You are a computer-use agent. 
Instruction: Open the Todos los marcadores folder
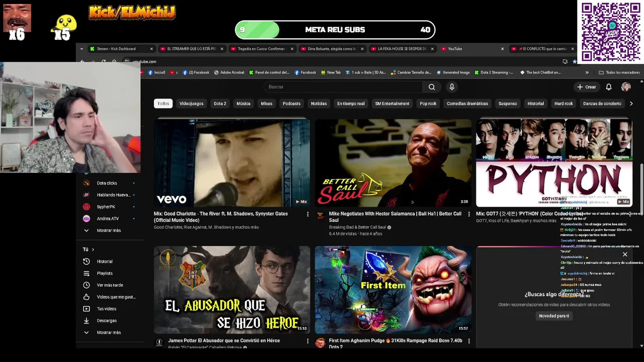(619, 72)
